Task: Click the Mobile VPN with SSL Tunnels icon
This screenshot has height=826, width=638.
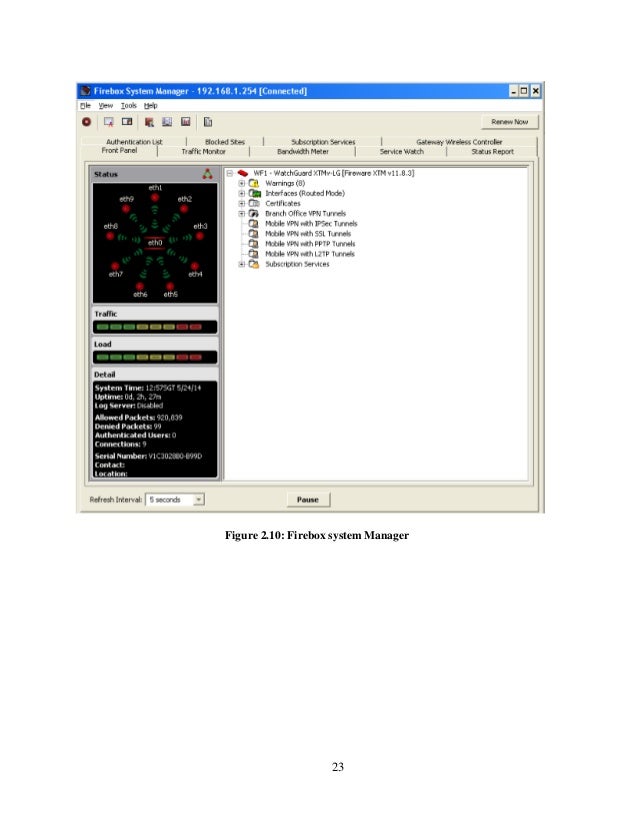Action: [254, 233]
